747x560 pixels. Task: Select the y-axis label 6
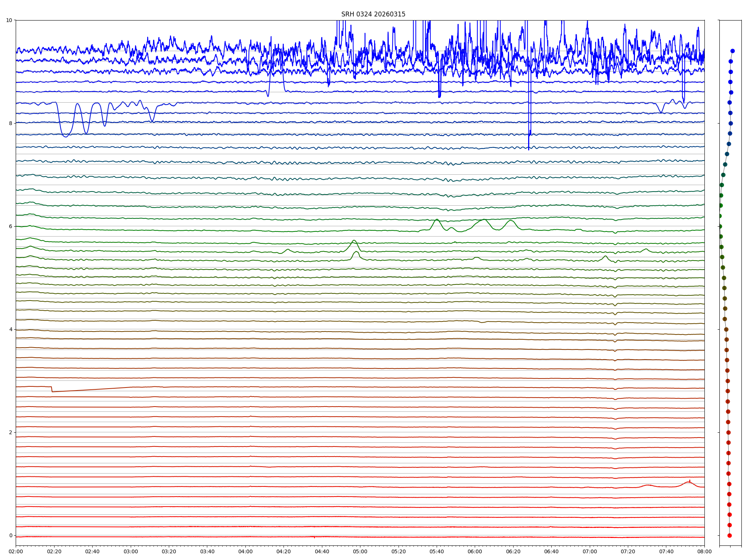[x=10, y=226]
